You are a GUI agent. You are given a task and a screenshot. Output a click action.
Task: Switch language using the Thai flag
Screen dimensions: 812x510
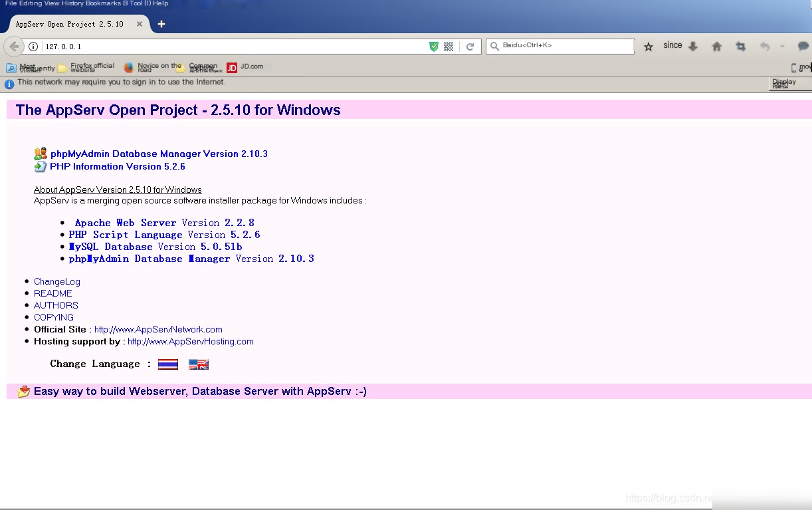(x=168, y=364)
